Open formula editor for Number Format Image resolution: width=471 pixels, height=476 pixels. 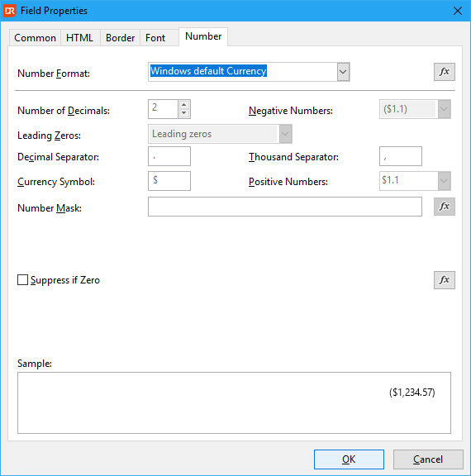click(445, 72)
